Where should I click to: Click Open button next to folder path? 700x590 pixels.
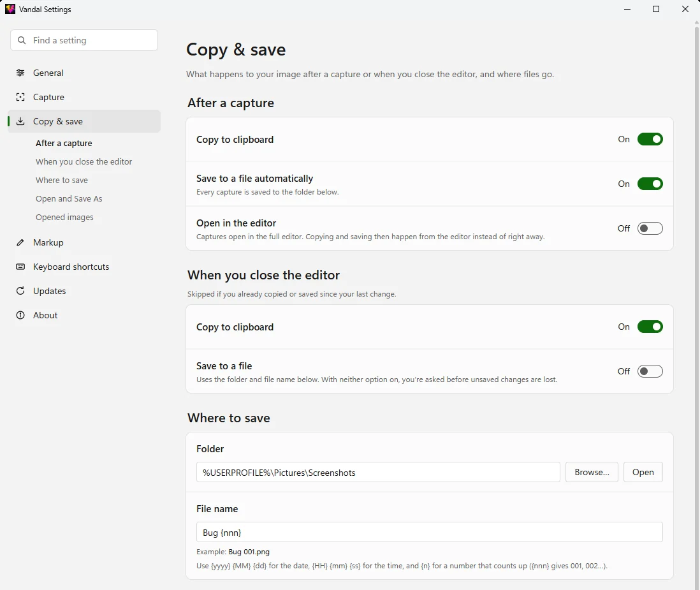(643, 472)
